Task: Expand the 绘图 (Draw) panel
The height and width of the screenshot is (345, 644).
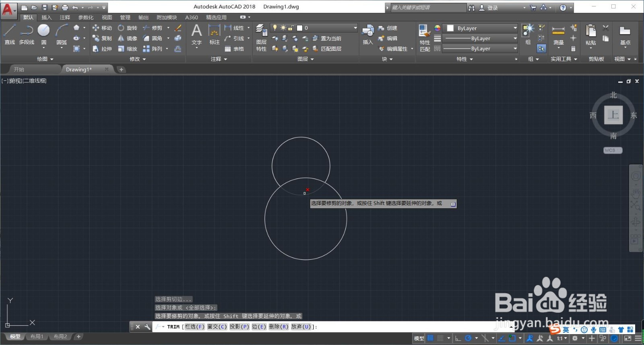Action: 45,59
